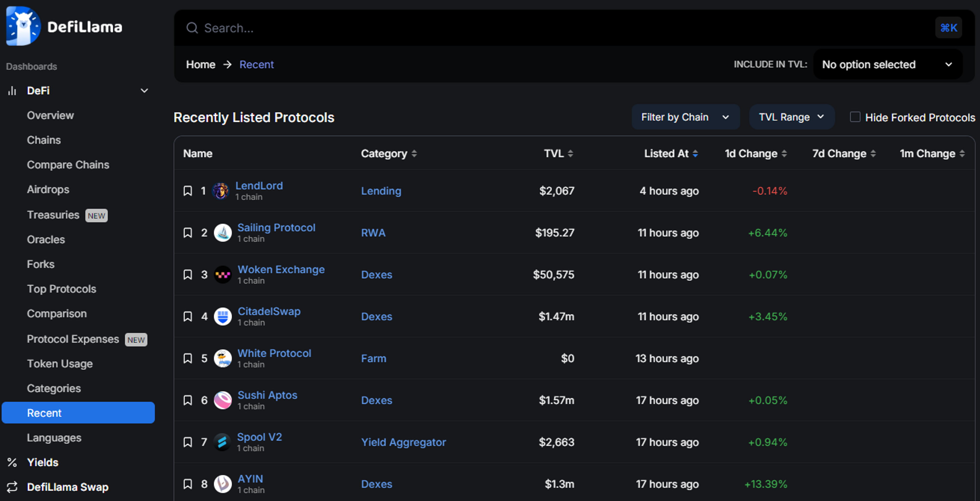This screenshot has width=980, height=501.
Task: Click the Yields percent icon
Action: click(12, 462)
